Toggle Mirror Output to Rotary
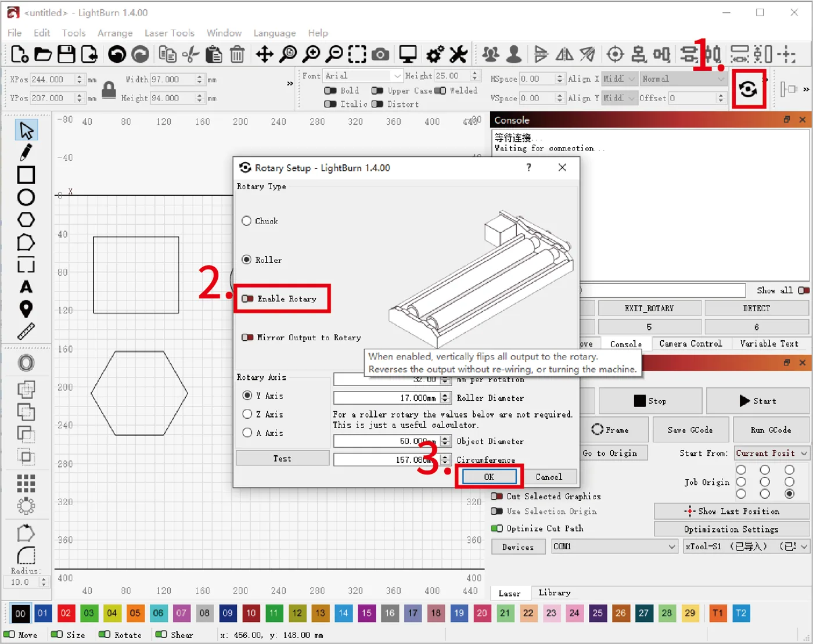The height and width of the screenshot is (644, 813). 248,337
